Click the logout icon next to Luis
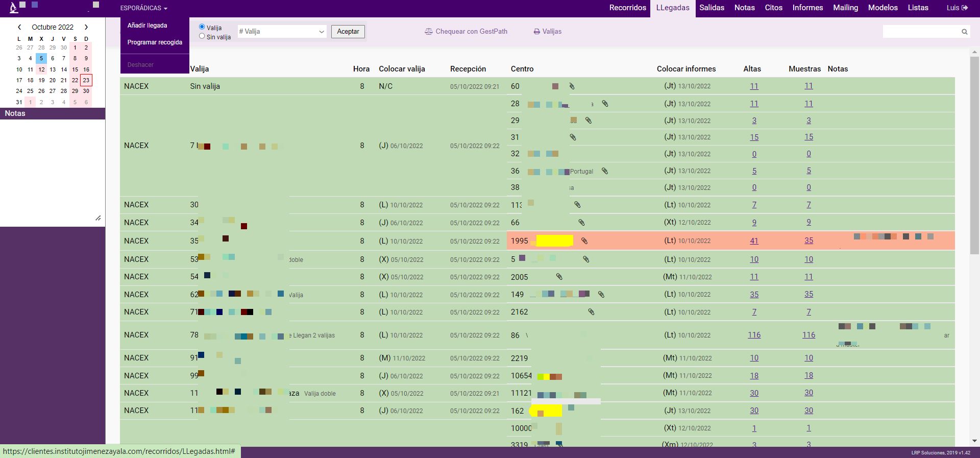 pos(965,8)
